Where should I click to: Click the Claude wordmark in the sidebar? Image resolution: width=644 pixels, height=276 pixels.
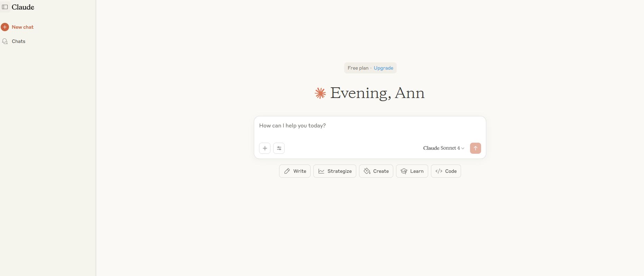coord(23,7)
